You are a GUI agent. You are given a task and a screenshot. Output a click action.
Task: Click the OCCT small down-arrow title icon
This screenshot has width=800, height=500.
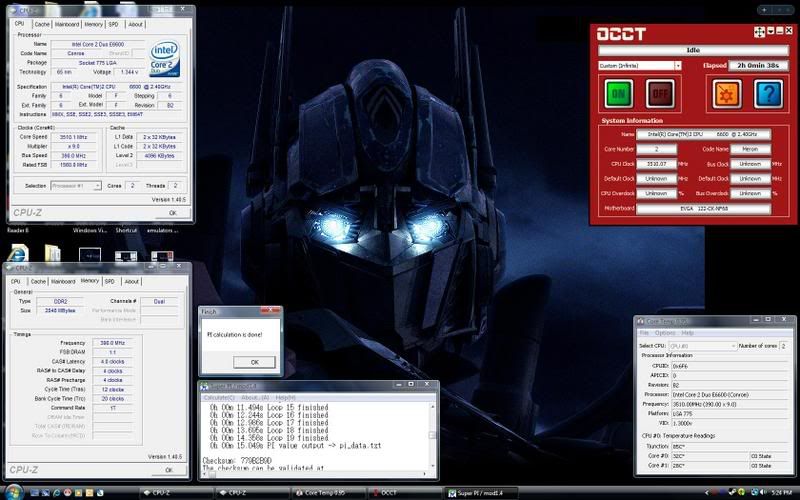(770, 32)
